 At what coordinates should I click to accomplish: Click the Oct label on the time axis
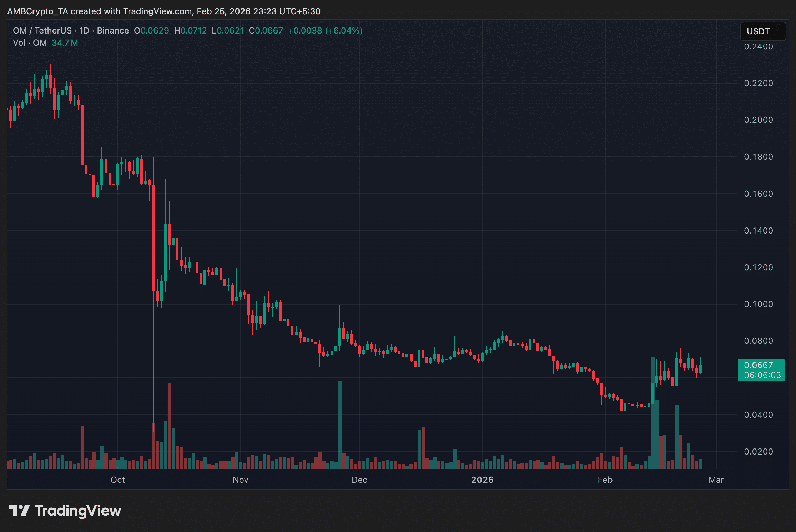pyautogui.click(x=117, y=480)
